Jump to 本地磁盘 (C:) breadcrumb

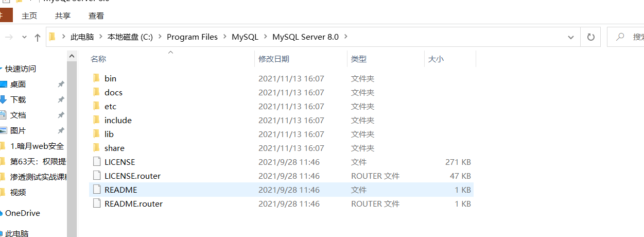(x=130, y=37)
